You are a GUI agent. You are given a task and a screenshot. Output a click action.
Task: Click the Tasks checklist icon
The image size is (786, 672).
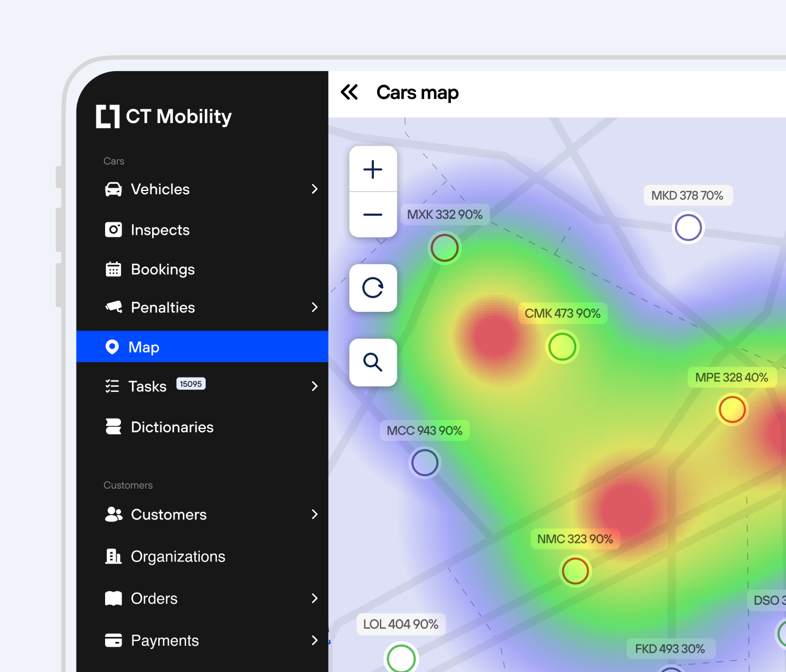click(112, 386)
